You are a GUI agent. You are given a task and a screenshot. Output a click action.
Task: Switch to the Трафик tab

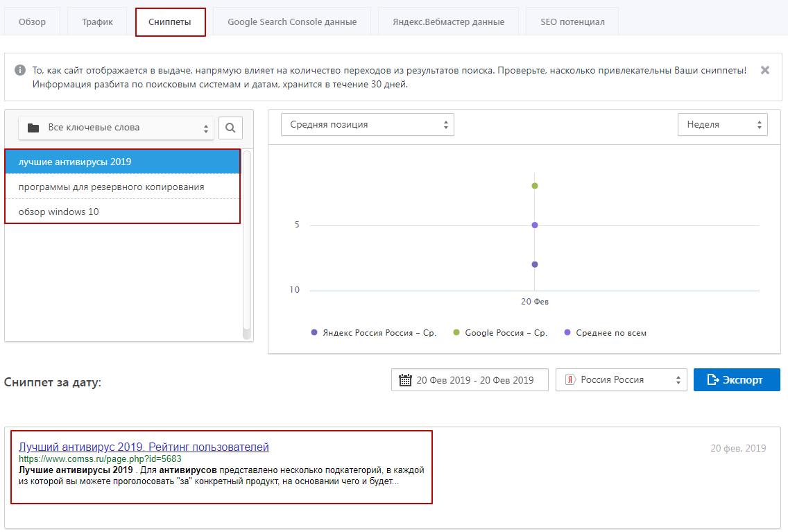coord(97,22)
